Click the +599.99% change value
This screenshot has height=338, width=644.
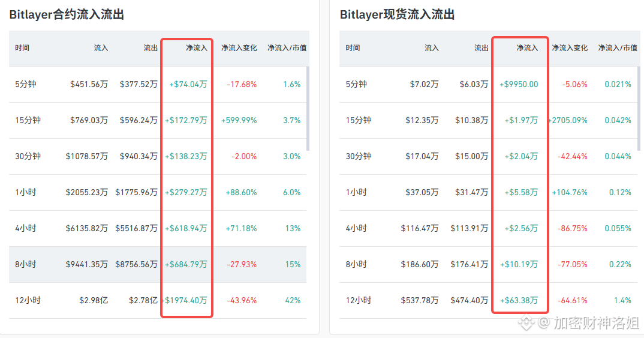[x=239, y=121]
